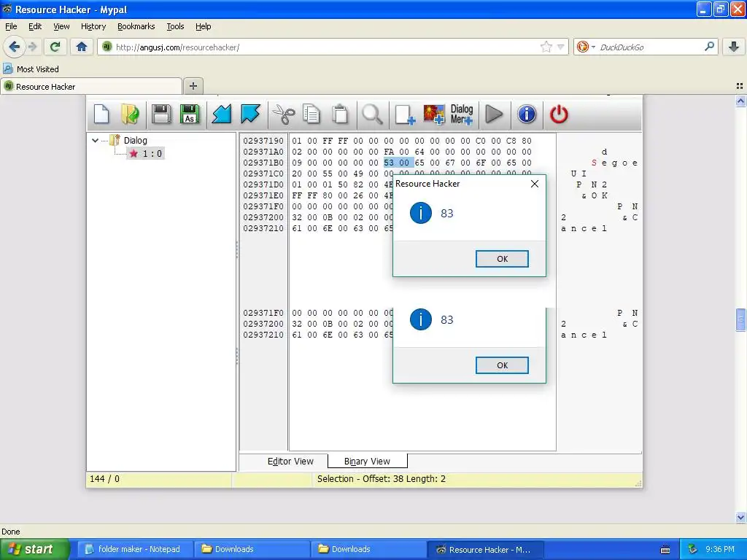Screen dimensions: 747x560
Task: Select the Resource Hacker browser tab
Action: [91, 86]
